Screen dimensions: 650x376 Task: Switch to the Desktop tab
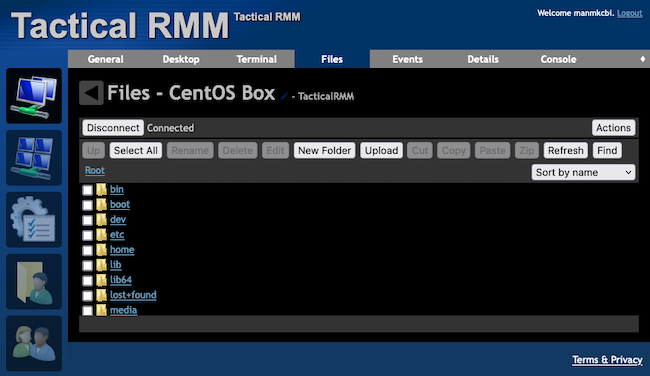pos(181,59)
